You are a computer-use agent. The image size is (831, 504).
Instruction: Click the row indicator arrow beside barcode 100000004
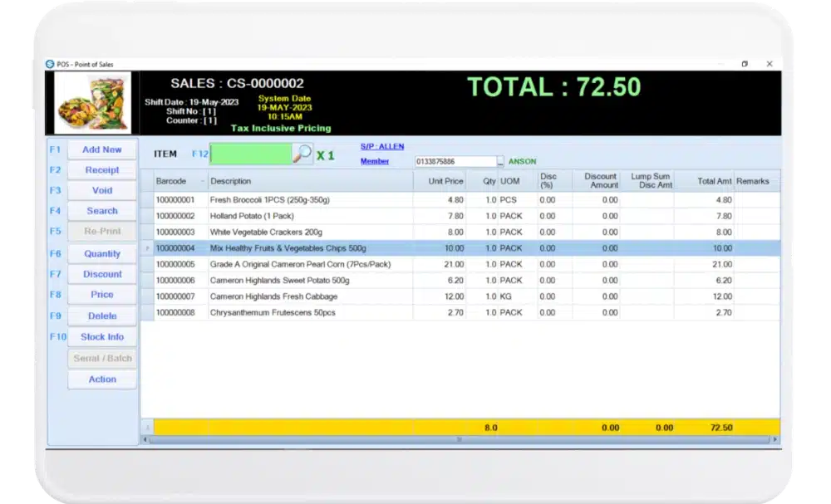tap(147, 248)
